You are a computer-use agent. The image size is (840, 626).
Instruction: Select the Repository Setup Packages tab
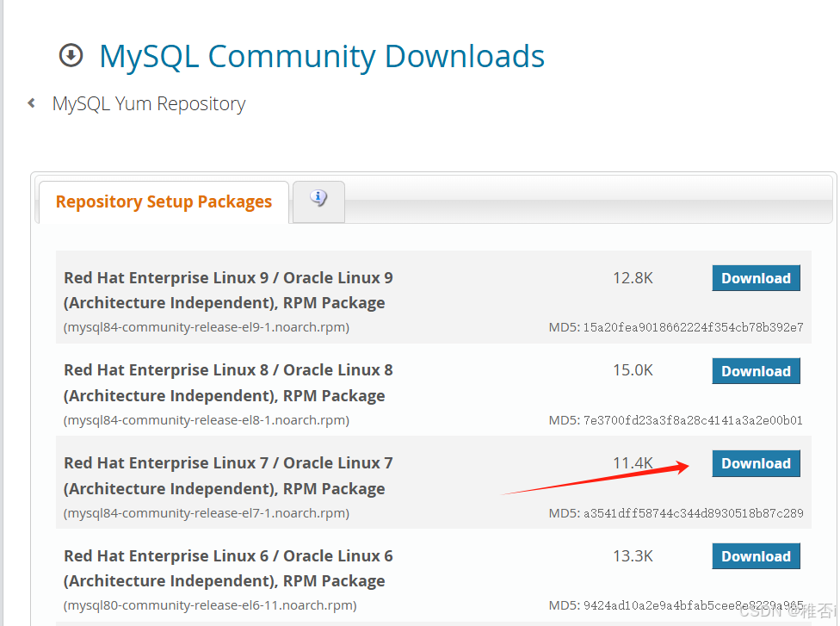pos(164,201)
